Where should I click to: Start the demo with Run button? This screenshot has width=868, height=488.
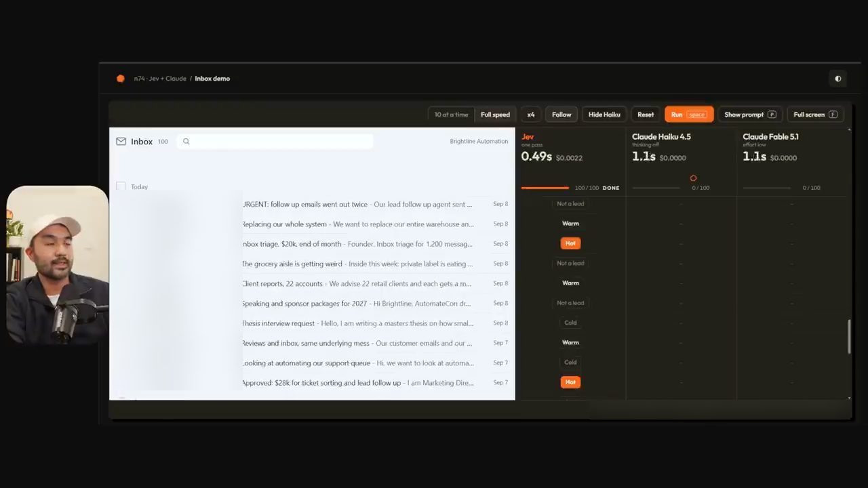[x=689, y=115]
